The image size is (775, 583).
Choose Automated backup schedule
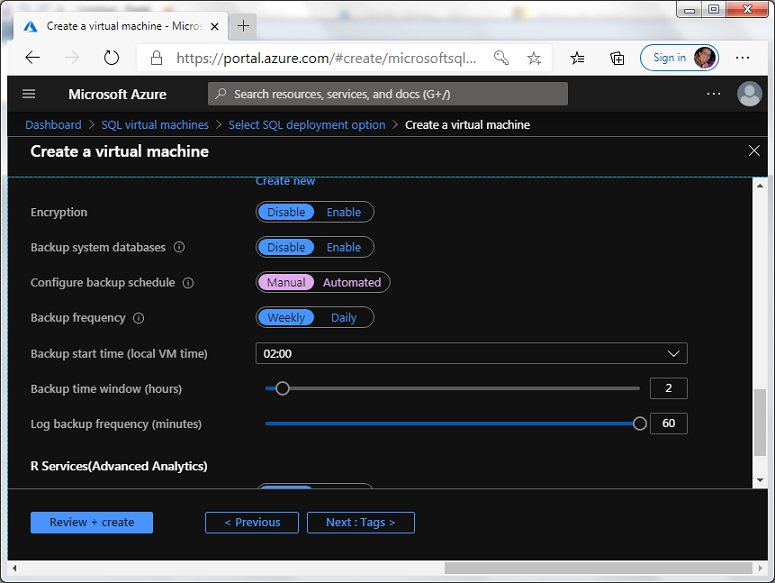pos(352,282)
